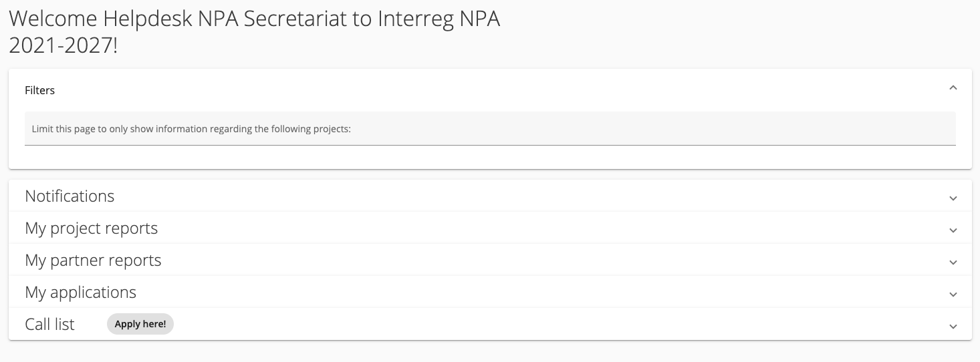Expand the My project reports section title

(91, 228)
